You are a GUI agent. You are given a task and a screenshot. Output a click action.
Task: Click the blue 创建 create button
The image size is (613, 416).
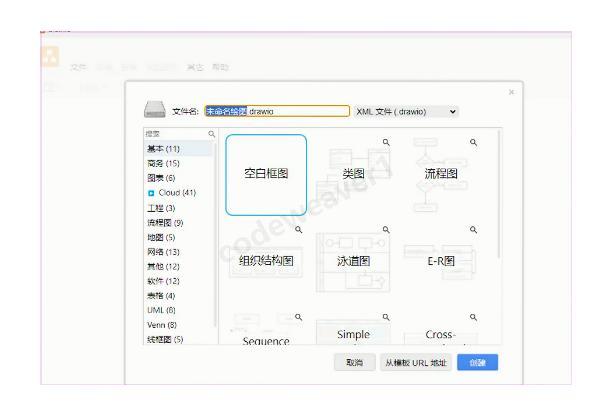point(477,362)
